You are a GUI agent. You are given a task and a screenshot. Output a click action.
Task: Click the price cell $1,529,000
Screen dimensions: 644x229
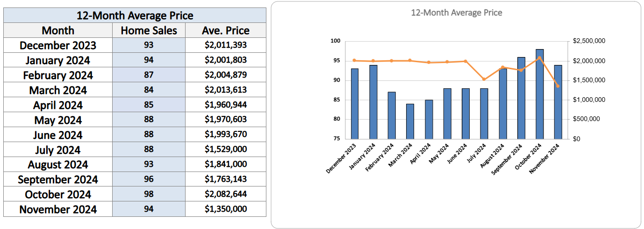click(226, 150)
